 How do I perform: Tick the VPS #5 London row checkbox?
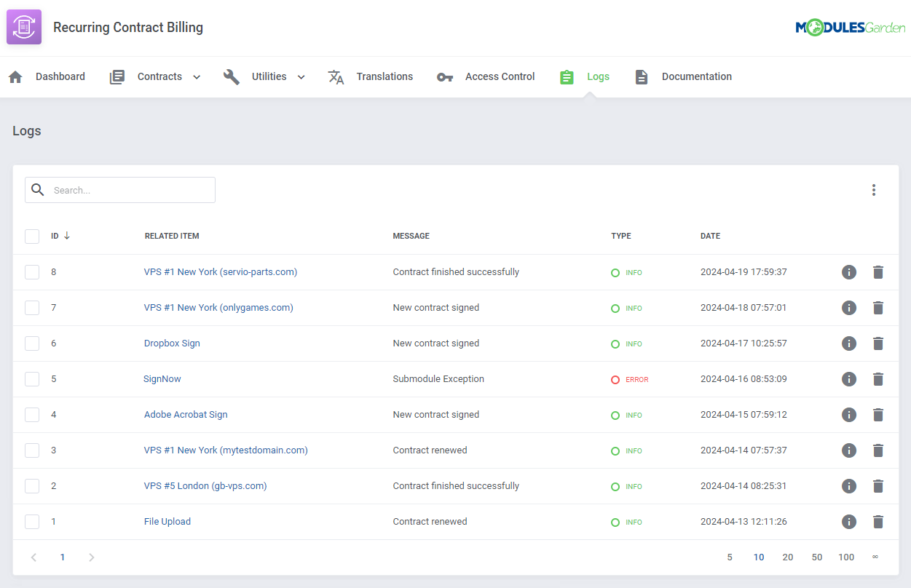pyautogui.click(x=32, y=486)
